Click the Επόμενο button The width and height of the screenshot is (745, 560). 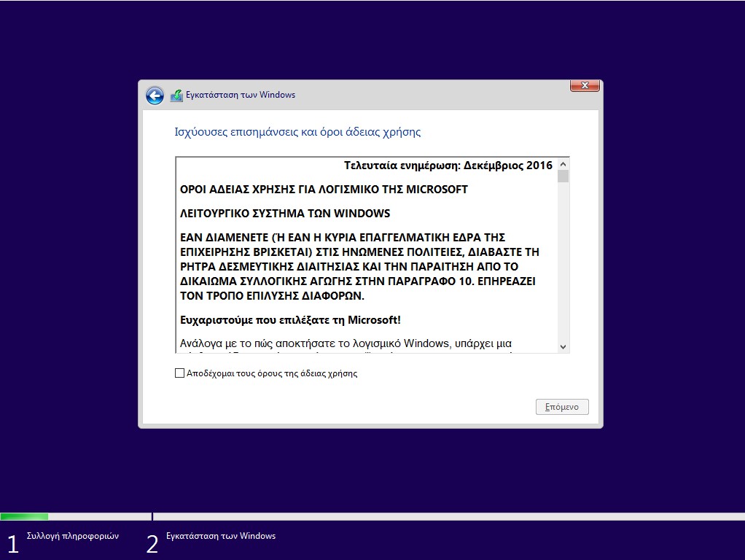point(562,407)
